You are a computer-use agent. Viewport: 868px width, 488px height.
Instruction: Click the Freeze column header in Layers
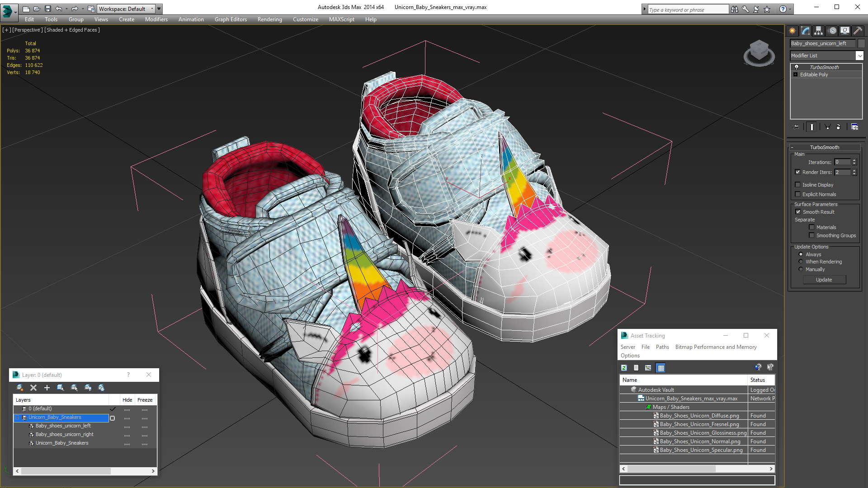145,400
